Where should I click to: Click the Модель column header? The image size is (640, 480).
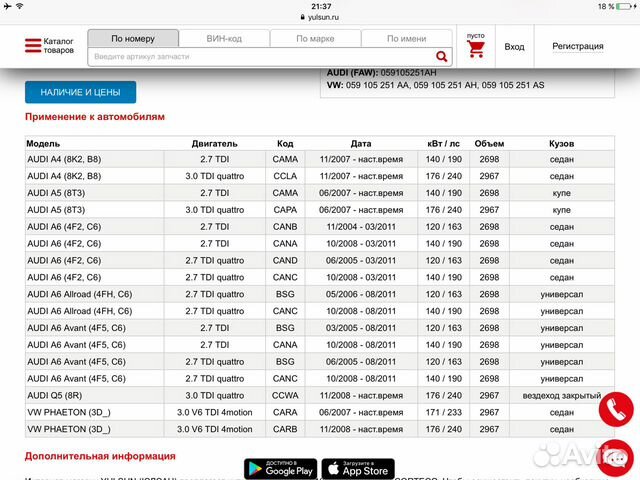[x=43, y=144]
